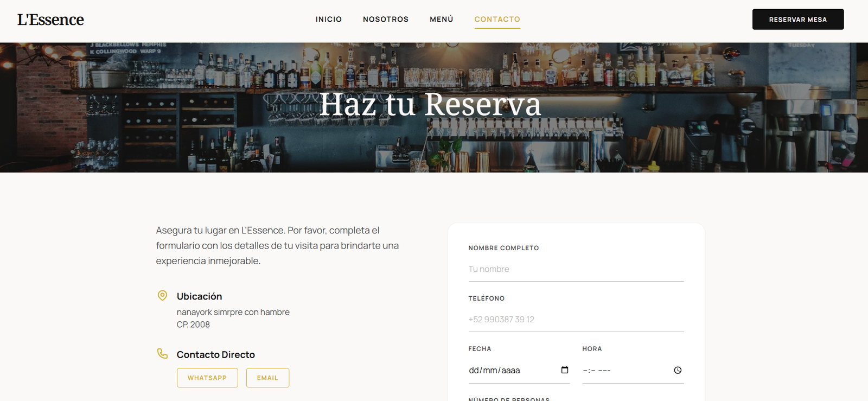The height and width of the screenshot is (401, 868).
Task: Navigate to the Menú page
Action: (x=442, y=20)
